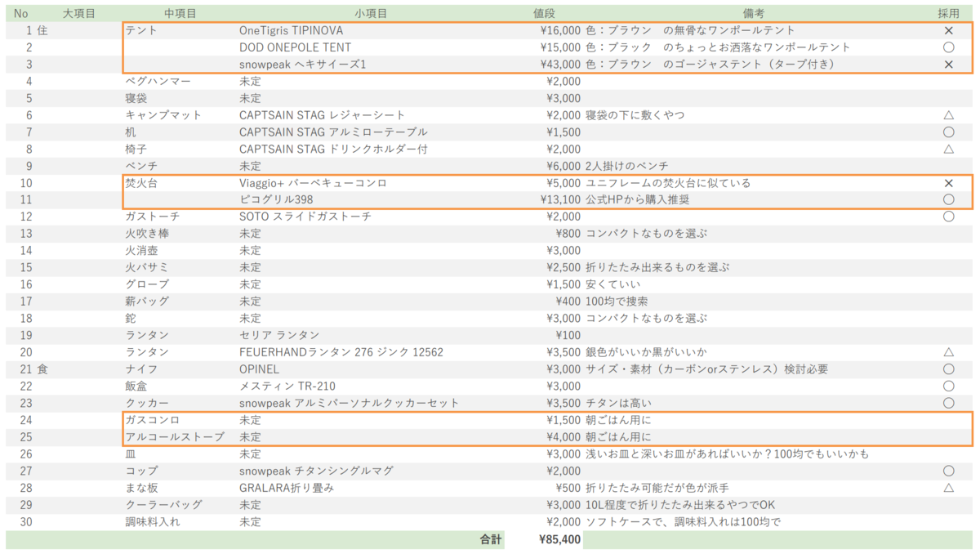Viewport: 980px width, 554px height.
Task: Click the ¥800 price cell
Action: point(568,234)
